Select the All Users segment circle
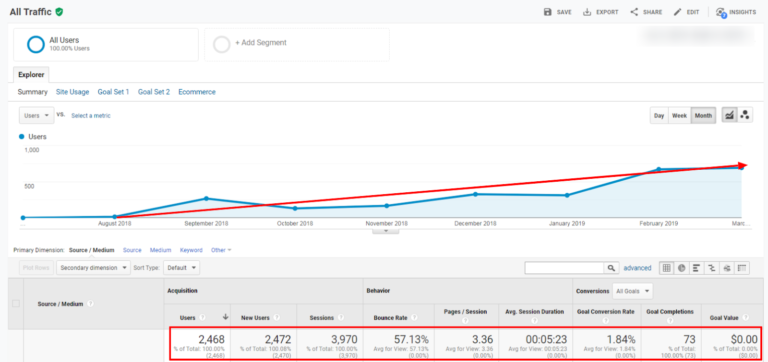The width and height of the screenshot is (768, 362). 36,44
